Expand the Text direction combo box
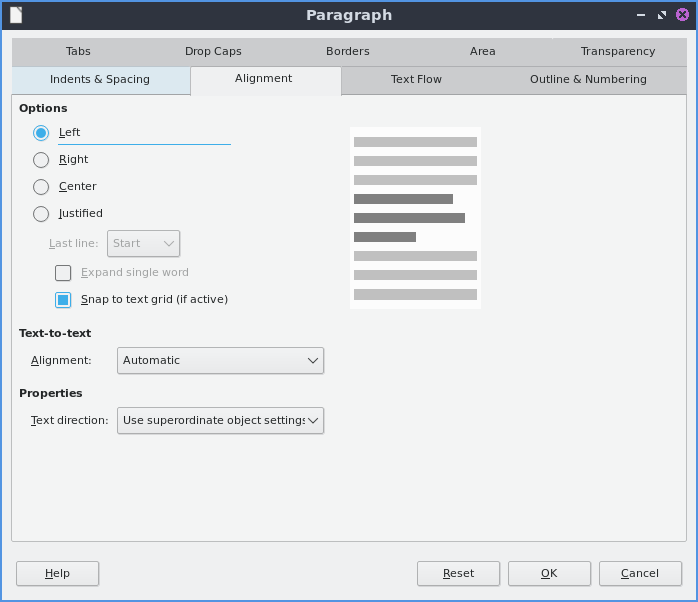 click(x=220, y=421)
